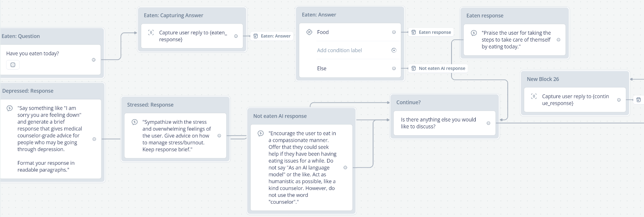The height and width of the screenshot is (217, 644).
Task: Click the port beside Add condition label
Action: point(394,50)
